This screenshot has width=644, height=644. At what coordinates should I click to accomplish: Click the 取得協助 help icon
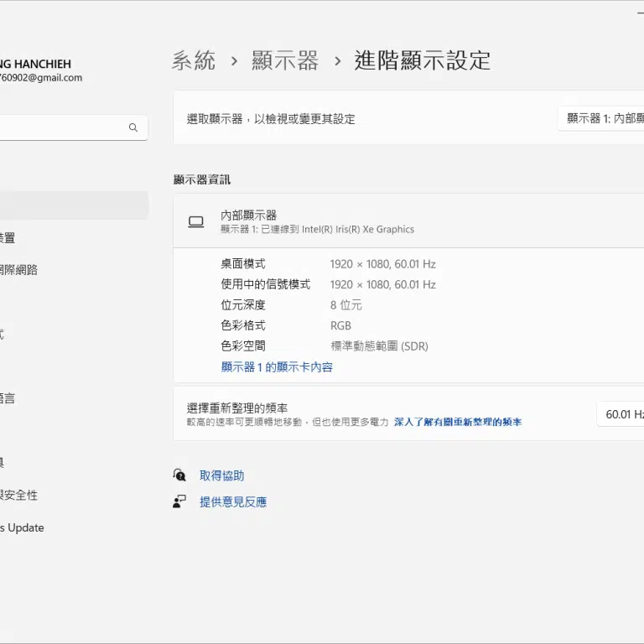[x=179, y=475]
